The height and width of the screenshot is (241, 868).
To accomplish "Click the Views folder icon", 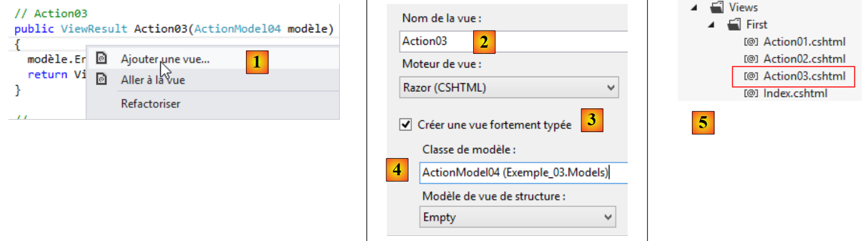I will (x=716, y=8).
